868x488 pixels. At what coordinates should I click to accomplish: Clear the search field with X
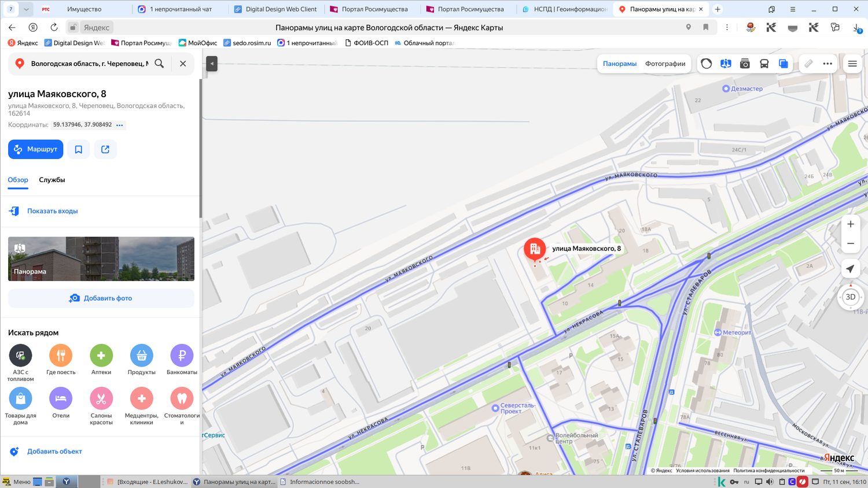point(183,64)
